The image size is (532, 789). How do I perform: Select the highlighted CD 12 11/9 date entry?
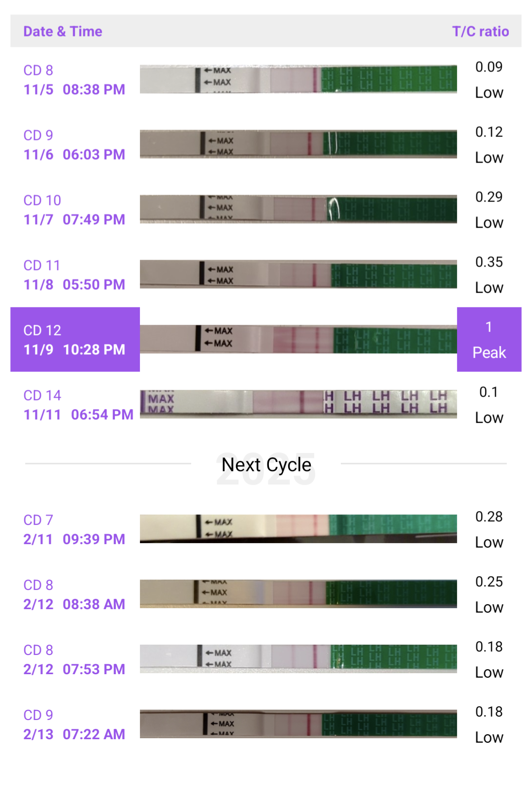(75, 340)
